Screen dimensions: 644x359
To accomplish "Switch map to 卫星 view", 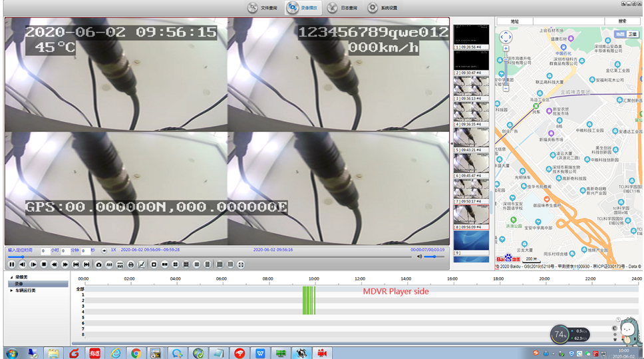I will pyautogui.click(x=632, y=34).
